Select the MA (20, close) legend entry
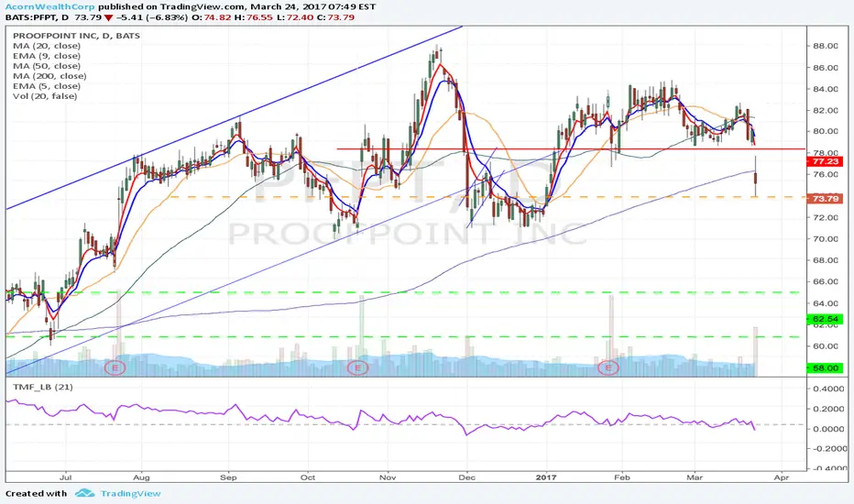 [x=47, y=46]
